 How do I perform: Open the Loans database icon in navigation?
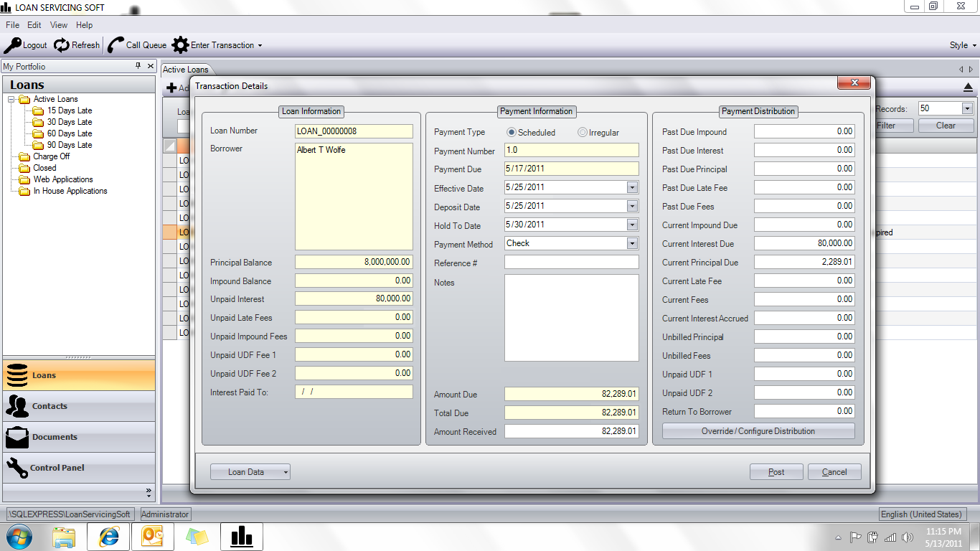(17, 375)
